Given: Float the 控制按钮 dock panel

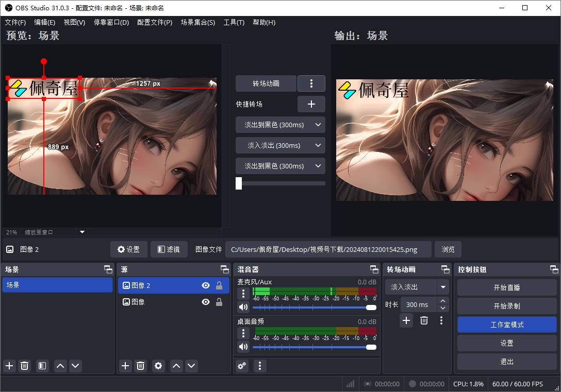Looking at the screenshot, I should pos(554,269).
